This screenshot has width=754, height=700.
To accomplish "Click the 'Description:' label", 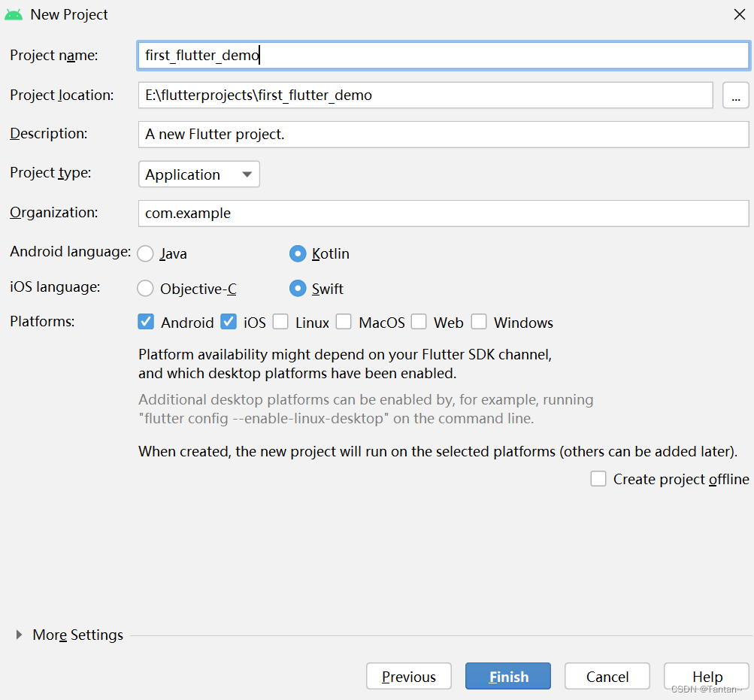I will (49, 133).
